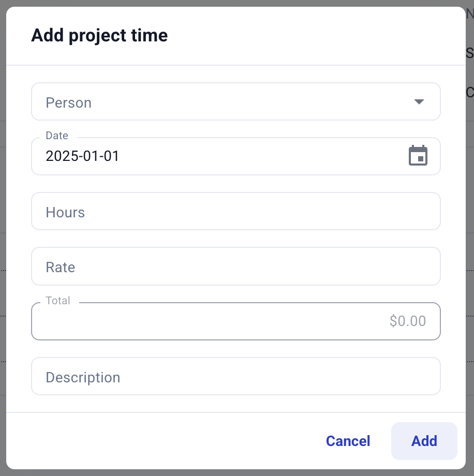Screen dimensions: 474x476
Task: Open the calendar date picker icon
Action: [x=418, y=156]
